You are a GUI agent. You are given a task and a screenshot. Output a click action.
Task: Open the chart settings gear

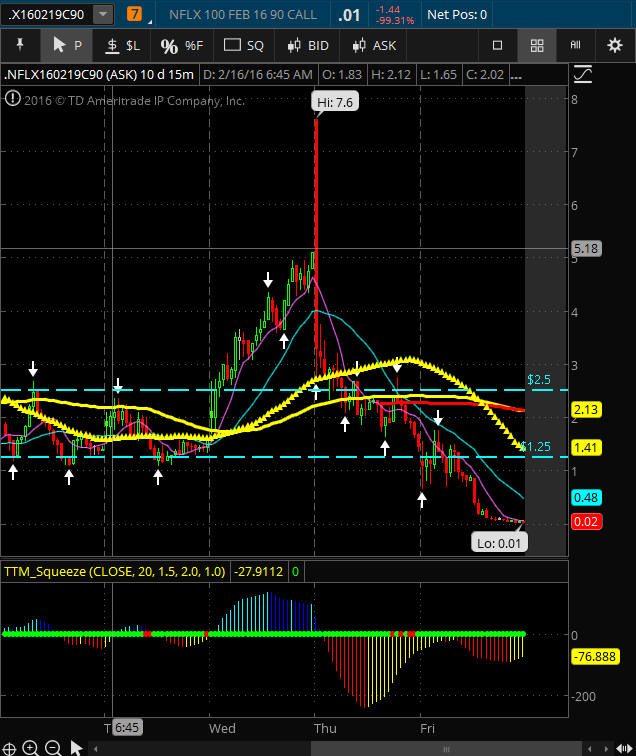click(614, 45)
